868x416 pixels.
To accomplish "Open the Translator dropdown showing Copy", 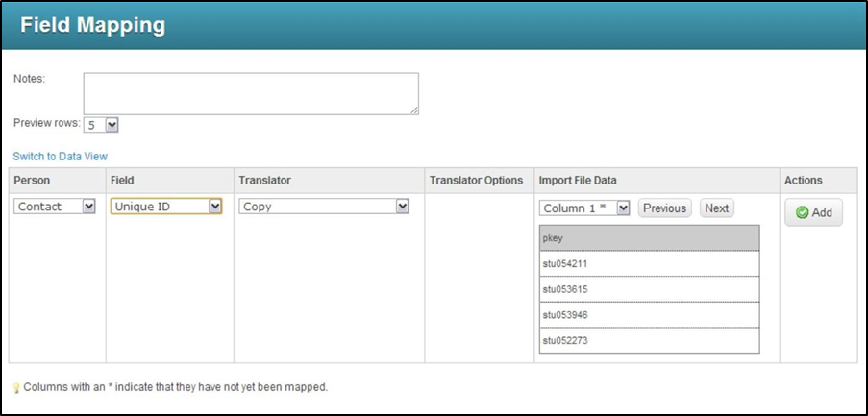I will pos(325,207).
